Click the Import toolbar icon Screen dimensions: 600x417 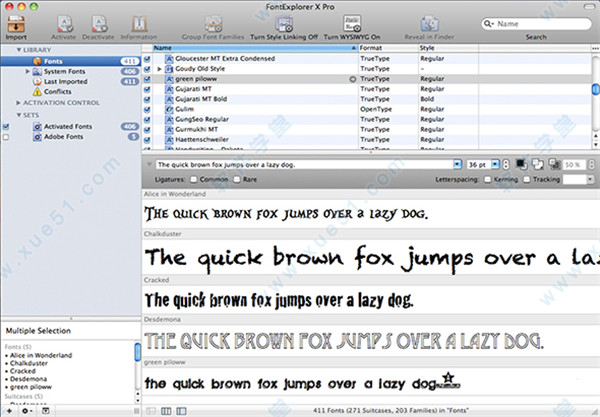[x=16, y=22]
